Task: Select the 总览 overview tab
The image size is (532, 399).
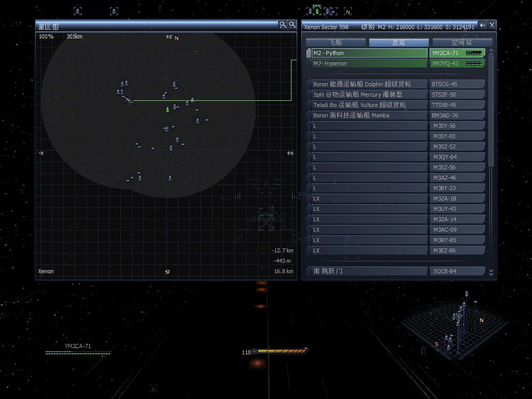Action: tap(398, 43)
